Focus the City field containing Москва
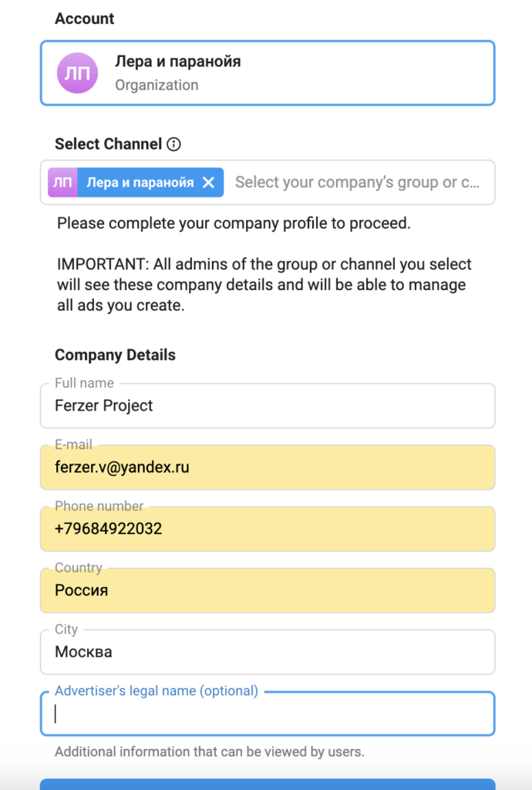Image resolution: width=532 pixels, height=790 pixels. pos(267,653)
